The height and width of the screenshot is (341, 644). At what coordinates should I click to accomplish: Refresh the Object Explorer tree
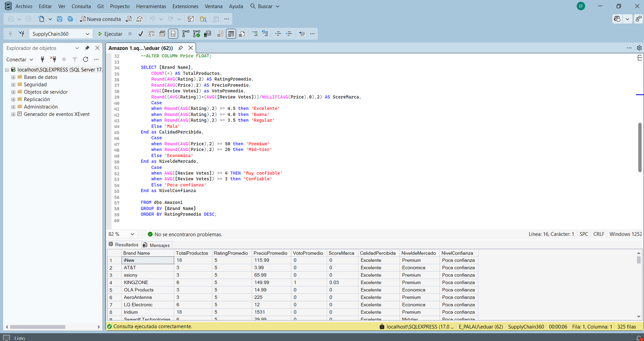[x=85, y=59]
